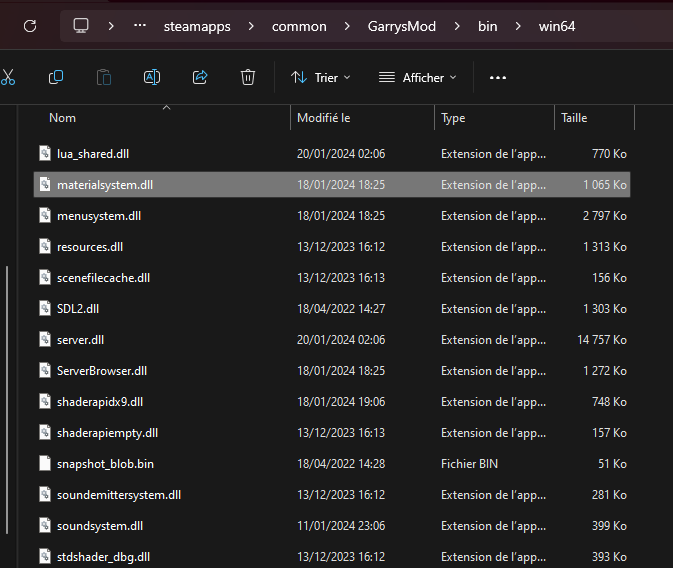Click the resources.dll file icon

pyautogui.click(x=45, y=246)
